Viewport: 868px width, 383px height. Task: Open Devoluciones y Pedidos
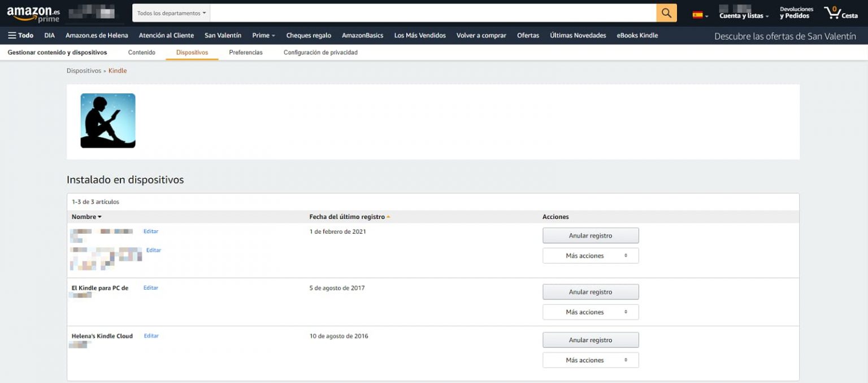[796, 12]
